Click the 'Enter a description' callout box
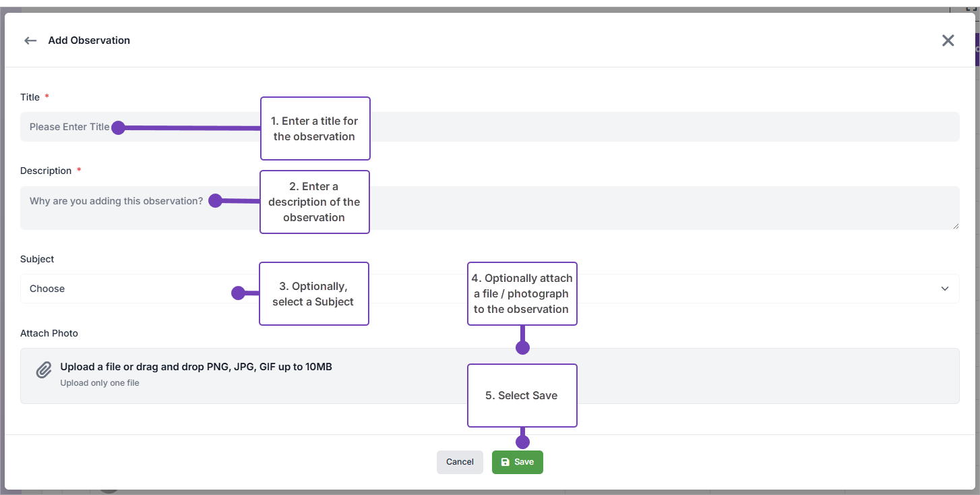Image resolution: width=980 pixels, height=495 pixels. click(315, 202)
